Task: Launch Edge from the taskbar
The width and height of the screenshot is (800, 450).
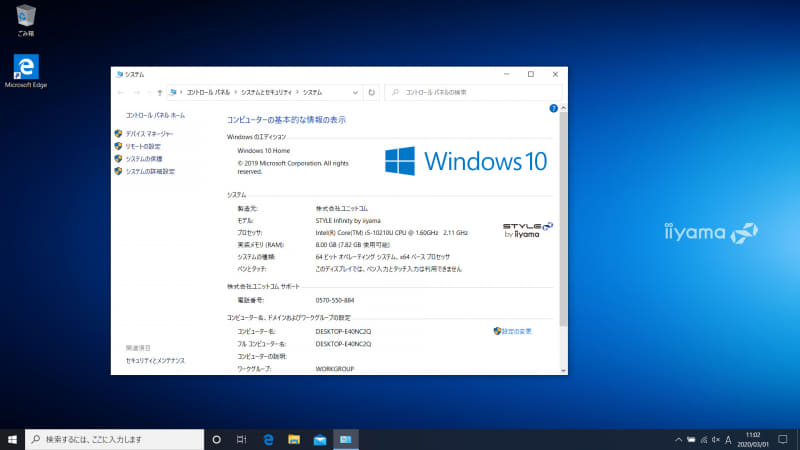Action: (268, 439)
